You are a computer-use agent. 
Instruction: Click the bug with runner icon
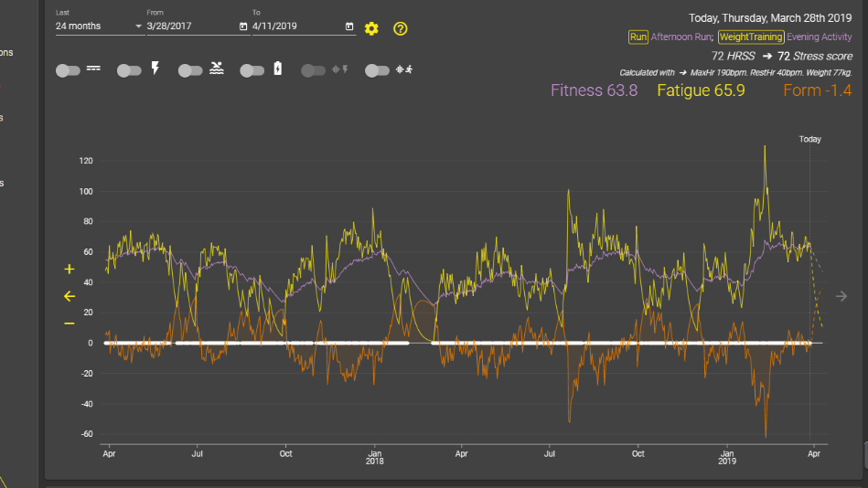pos(404,69)
